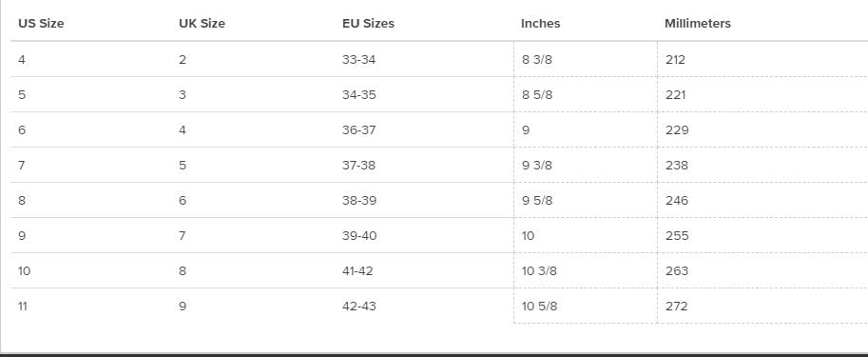The width and height of the screenshot is (868, 357).
Task: Select the EU size 38-39 cell
Action: point(359,201)
